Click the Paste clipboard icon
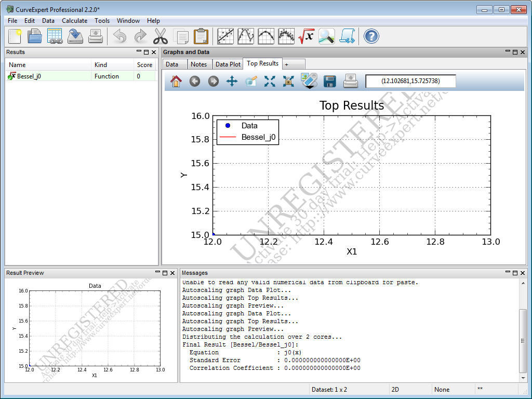 point(201,36)
